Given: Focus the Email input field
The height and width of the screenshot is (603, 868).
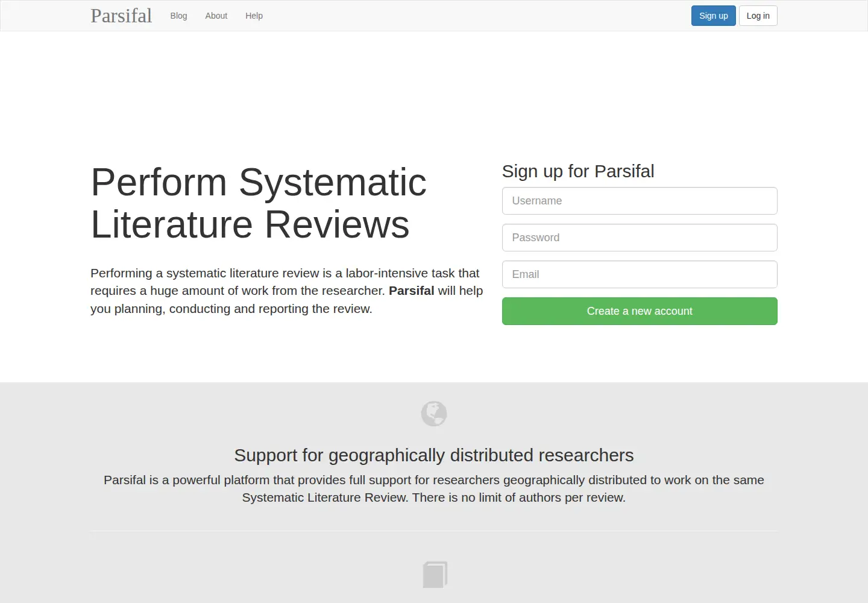Looking at the screenshot, I should click(640, 274).
